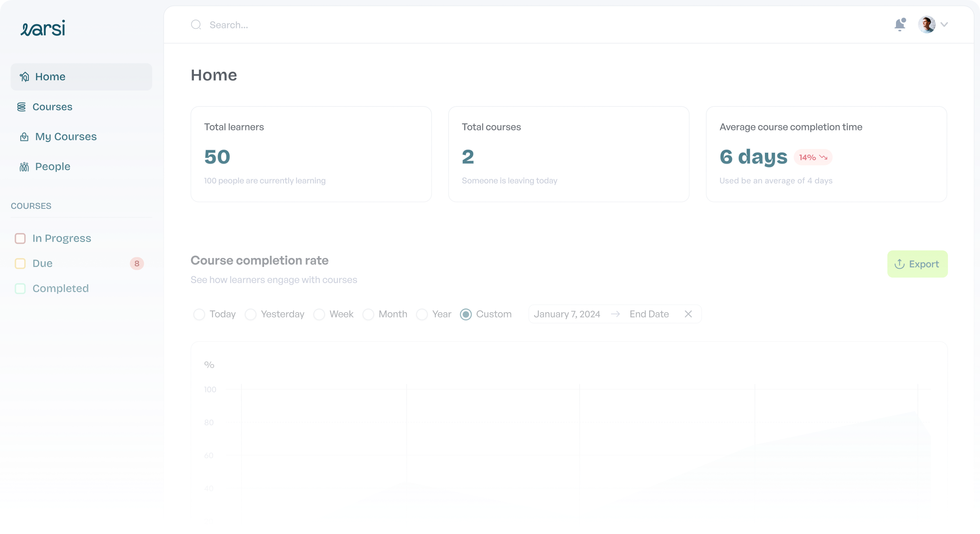Open the January 7, 2024 start date
Viewport: 980px width, 534px height.
pyautogui.click(x=567, y=314)
